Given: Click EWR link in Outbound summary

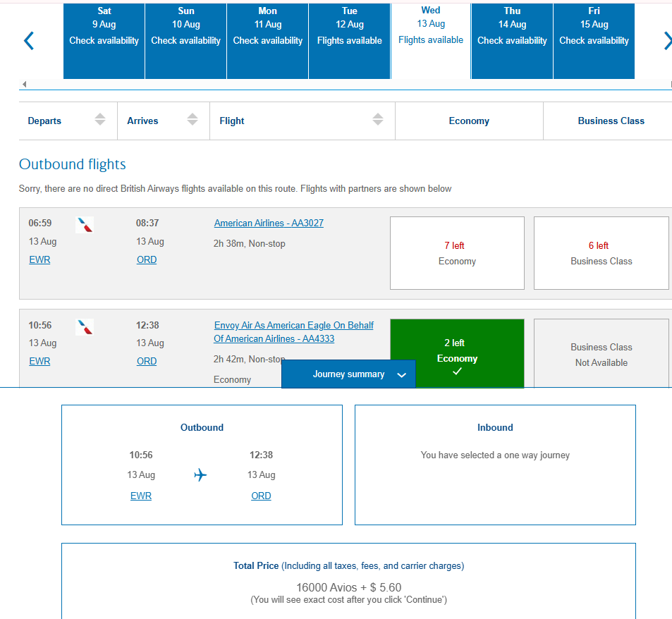Looking at the screenshot, I should (141, 496).
